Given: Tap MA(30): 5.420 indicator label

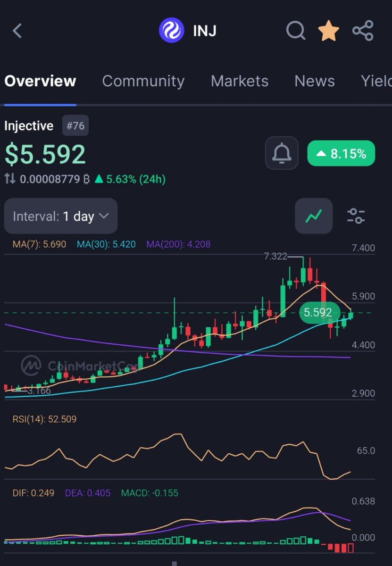Looking at the screenshot, I should 107,244.
